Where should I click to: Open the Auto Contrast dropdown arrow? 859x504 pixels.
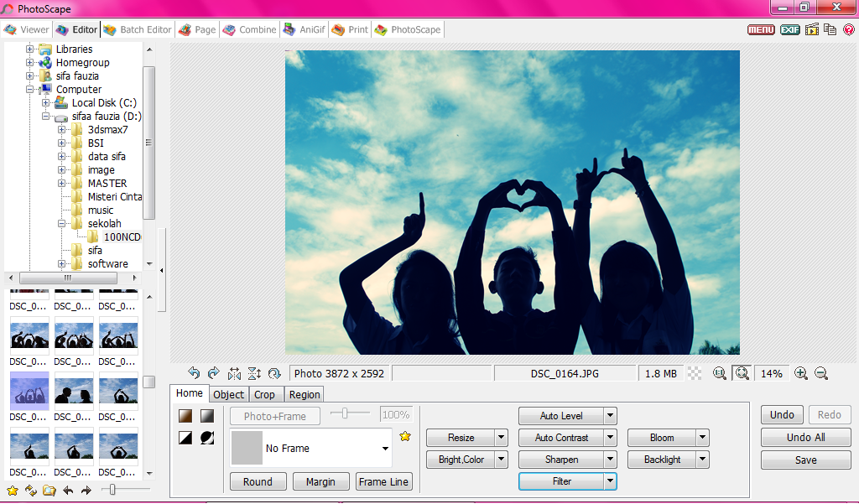click(x=610, y=438)
